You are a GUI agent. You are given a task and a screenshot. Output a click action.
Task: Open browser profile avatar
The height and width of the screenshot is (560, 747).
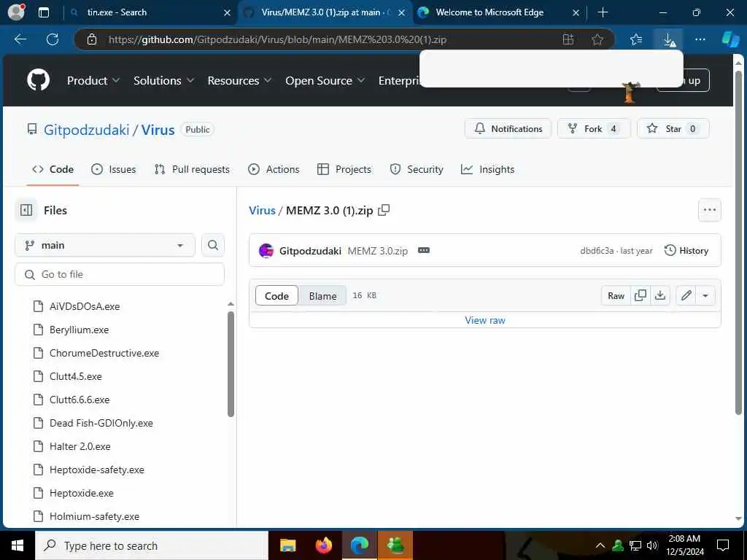point(16,12)
